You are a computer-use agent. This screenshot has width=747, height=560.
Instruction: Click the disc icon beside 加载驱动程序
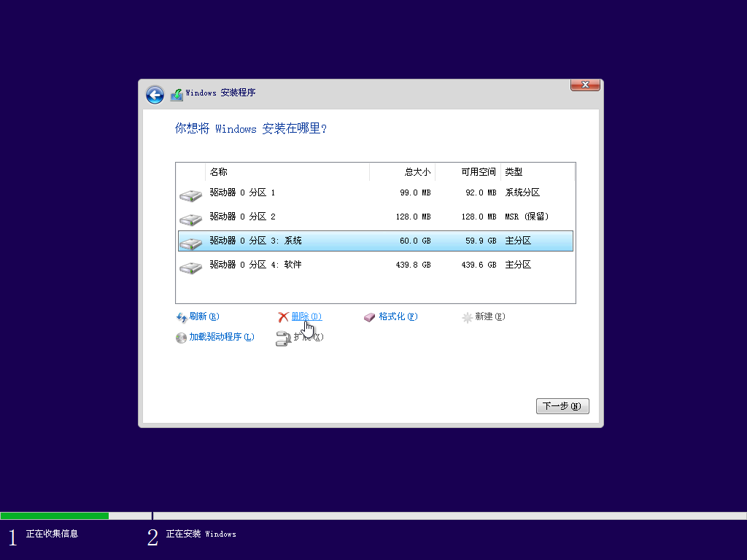tap(181, 338)
